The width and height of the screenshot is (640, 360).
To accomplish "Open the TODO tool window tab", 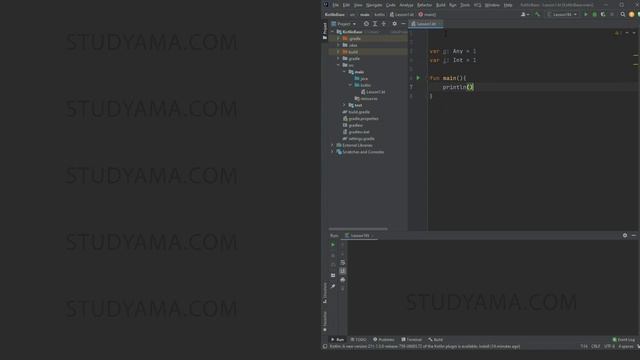I will coord(359,340).
